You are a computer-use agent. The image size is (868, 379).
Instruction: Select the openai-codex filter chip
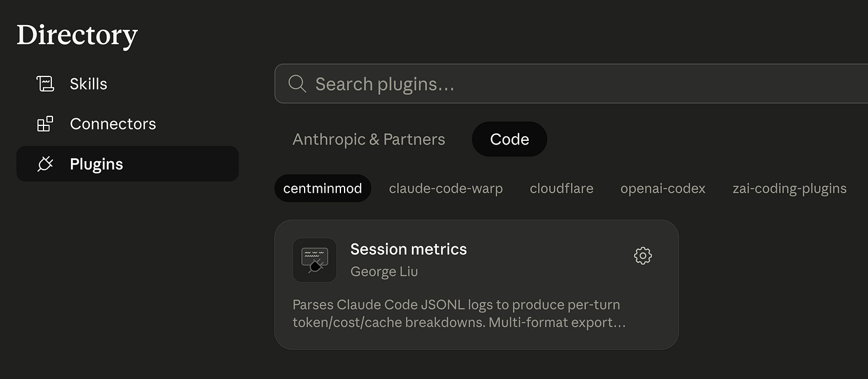point(662,189)
